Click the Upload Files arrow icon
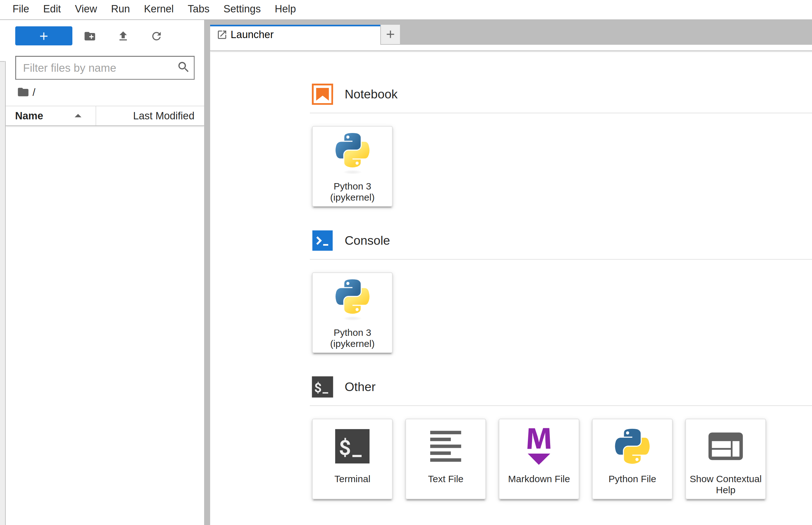Screen dimensions: 812x525 pos(123,36)
